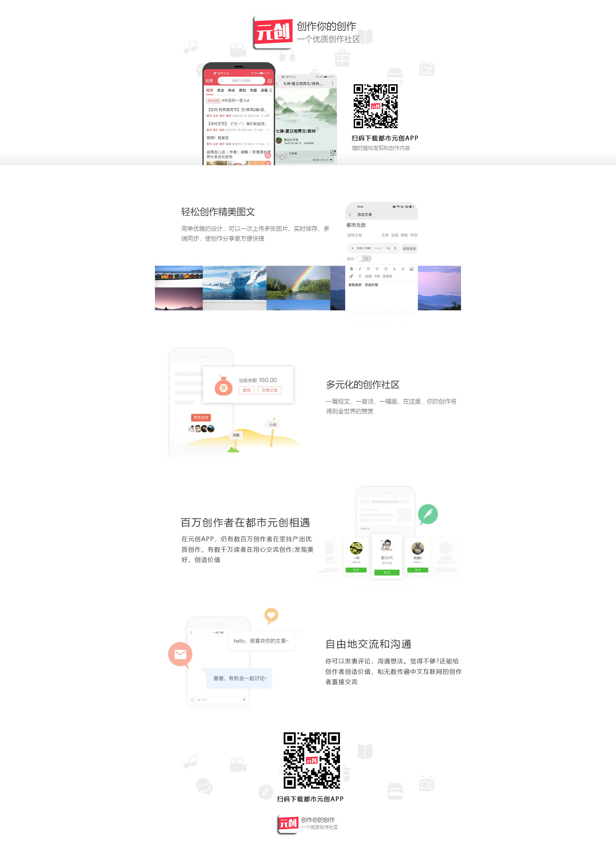
Task: Tap the red coffee cup floating button
Action: [268, 155]
